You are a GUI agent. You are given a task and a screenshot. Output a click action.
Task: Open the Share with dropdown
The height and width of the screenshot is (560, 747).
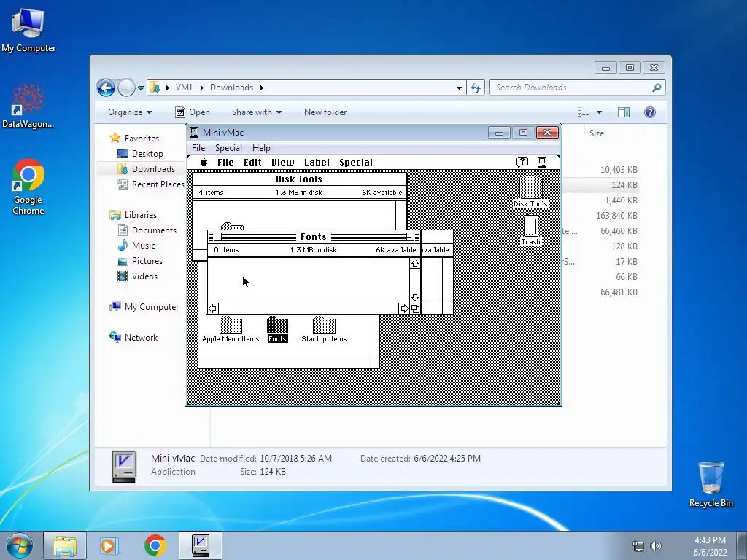(x=256, y=112)
